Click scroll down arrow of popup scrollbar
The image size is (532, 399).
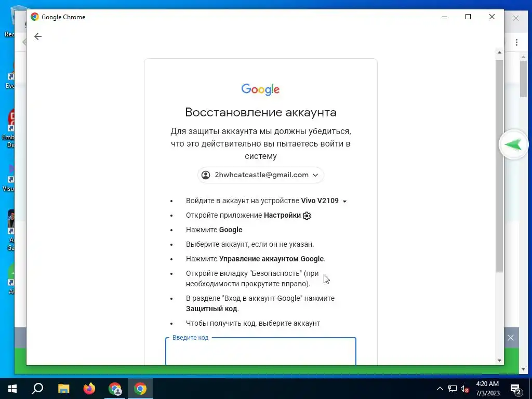pos(499,361)
